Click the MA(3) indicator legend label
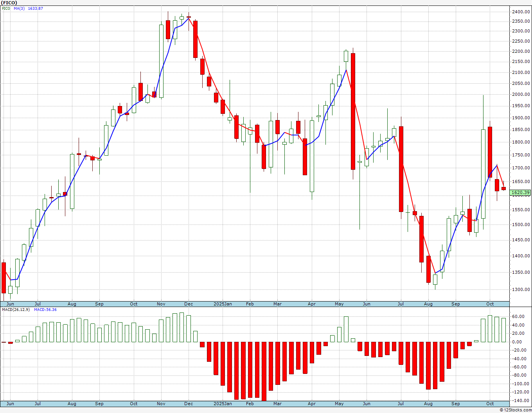Screen dimensions: 532x413 point(19,8)
